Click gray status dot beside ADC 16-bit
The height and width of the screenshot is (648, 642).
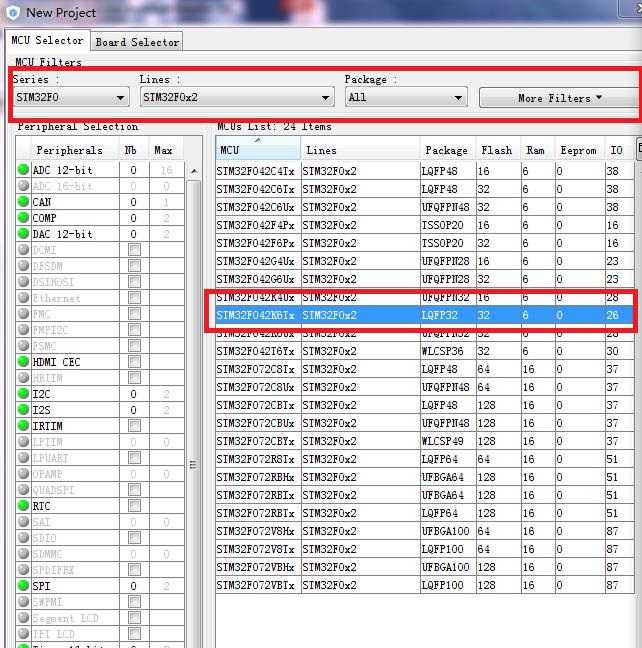[24, 185]
